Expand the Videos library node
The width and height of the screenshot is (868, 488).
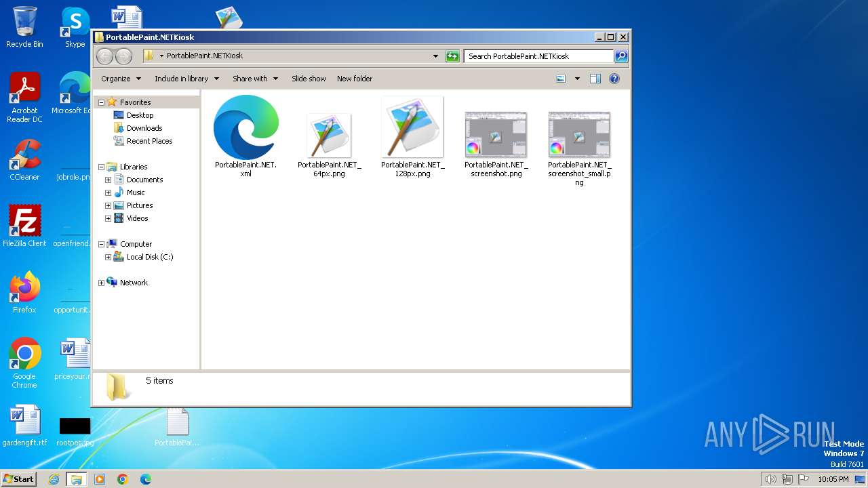[x=108, y=218]
